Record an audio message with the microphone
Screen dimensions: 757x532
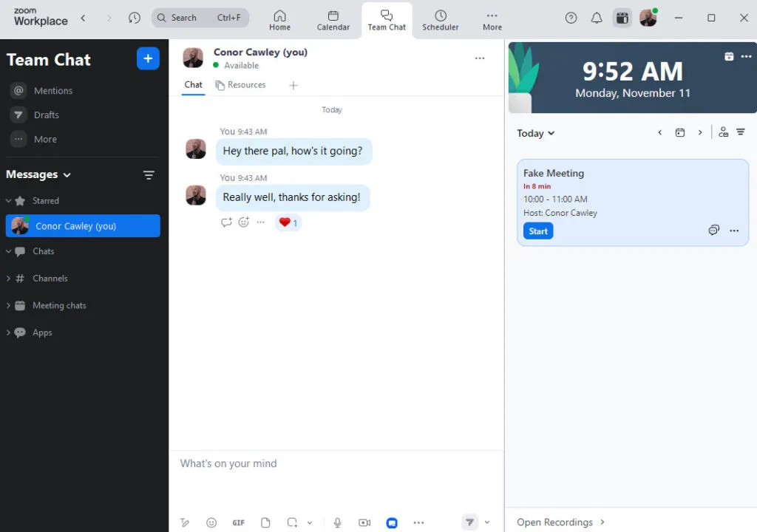pyautogui.click(x=337, y=522)
